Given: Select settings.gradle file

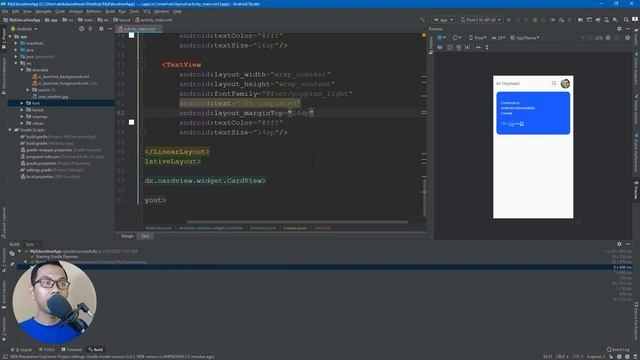Looking at the screenshot, I should click(51, 170).
